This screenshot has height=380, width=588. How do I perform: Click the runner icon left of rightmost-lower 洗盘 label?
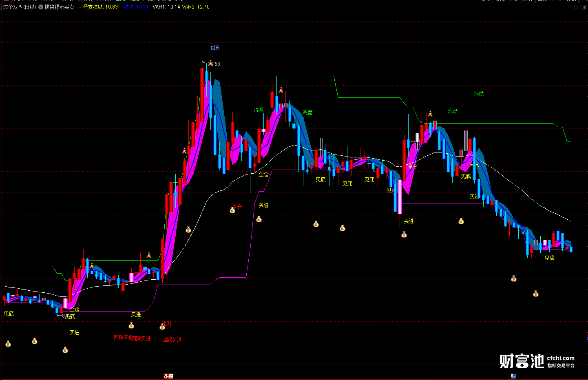click(x=430, y=114)
